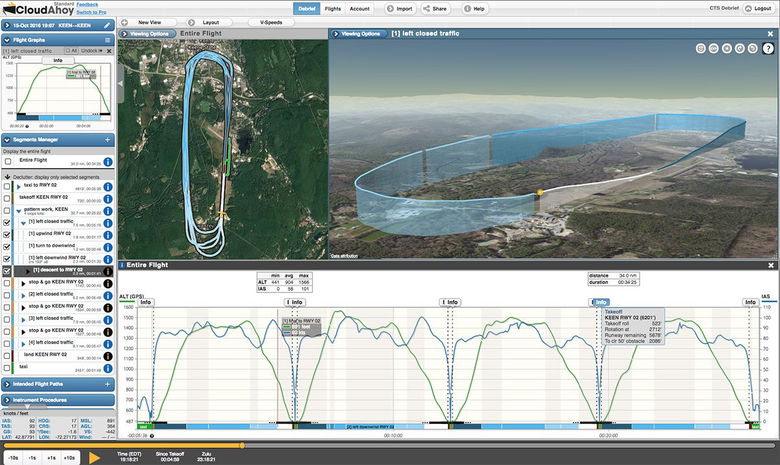Image resolution: width=780 pixels, height=465 pixels.
Task: Click the Feedback link
Action: click(x=87, y=4)
